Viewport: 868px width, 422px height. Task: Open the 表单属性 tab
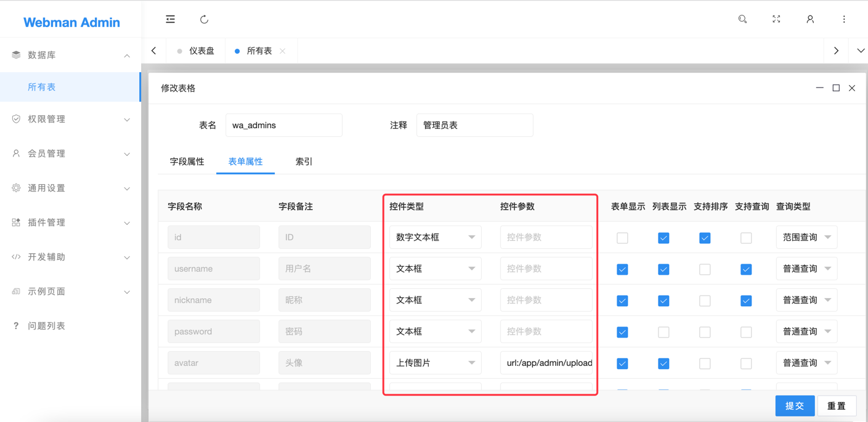[245, 161]
